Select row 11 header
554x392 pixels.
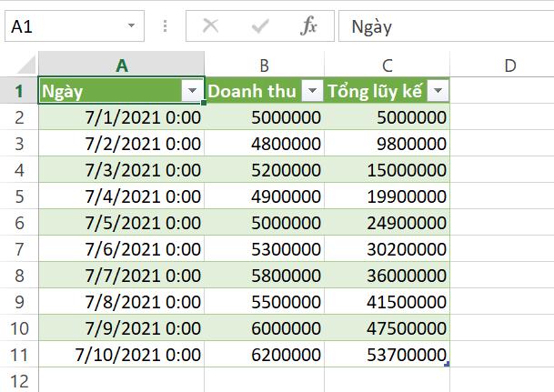coord(19,354)
